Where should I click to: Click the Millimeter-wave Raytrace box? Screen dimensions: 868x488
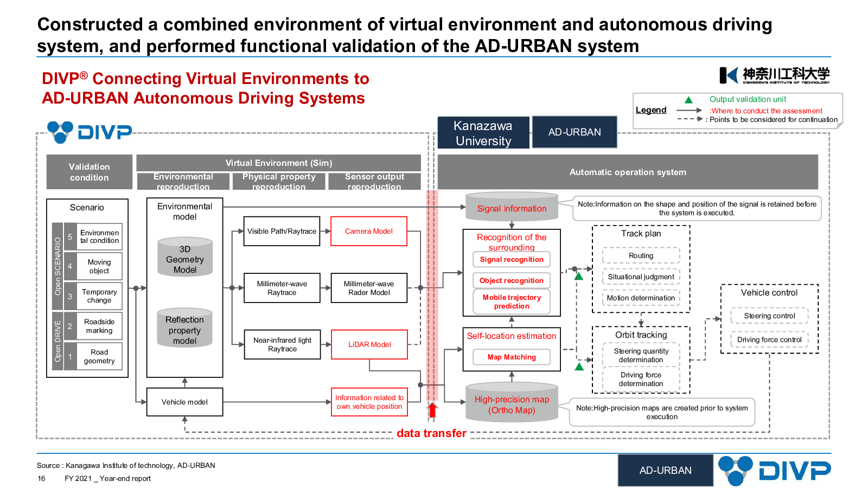click(x=282, y=288)
